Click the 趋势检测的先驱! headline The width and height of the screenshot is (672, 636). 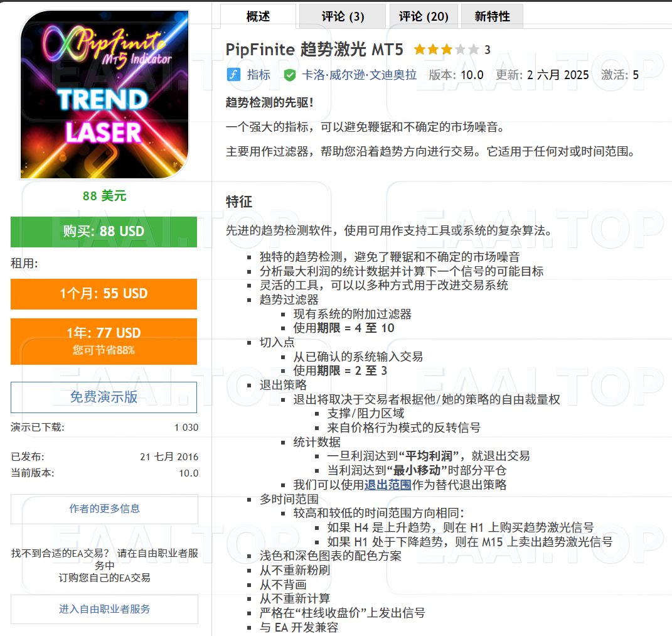pyautogui.click(x=270, y=102)
